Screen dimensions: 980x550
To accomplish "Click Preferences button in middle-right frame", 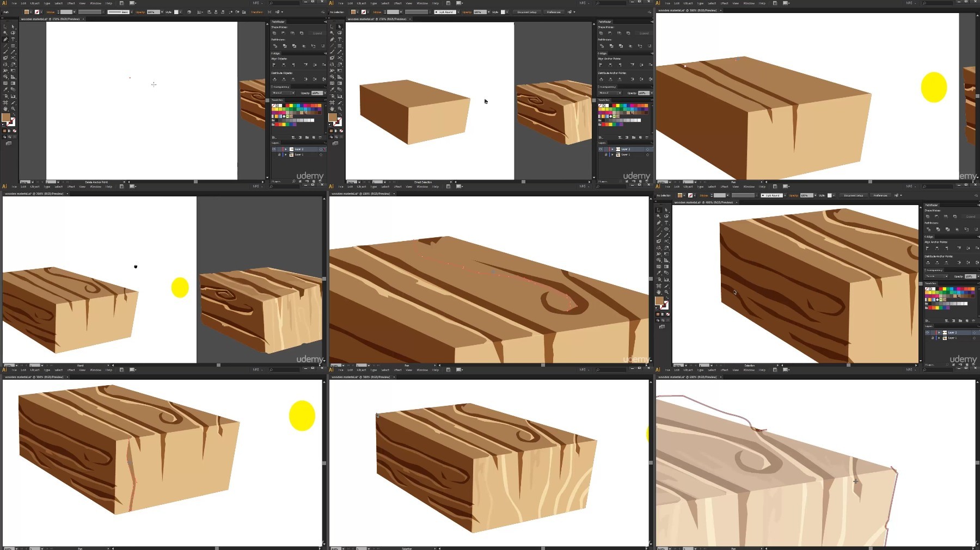I will coord(880,195).
